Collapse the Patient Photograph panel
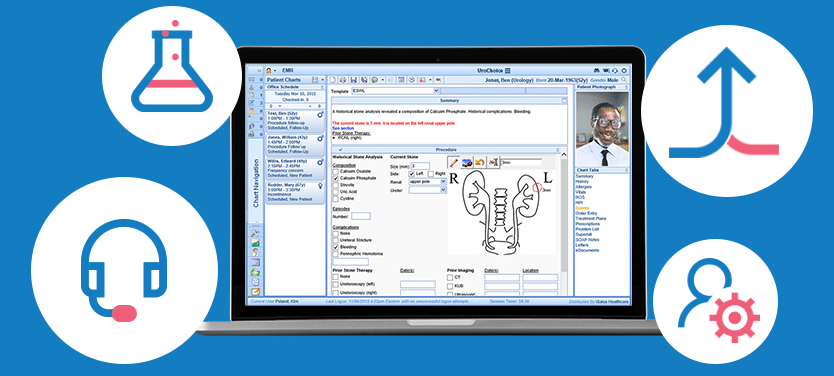 coord(627,87)
